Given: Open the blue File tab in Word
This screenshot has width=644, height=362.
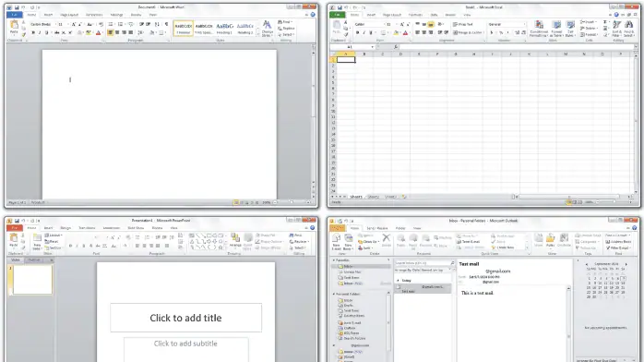Looking at the screenshot, I should (15, 15).
